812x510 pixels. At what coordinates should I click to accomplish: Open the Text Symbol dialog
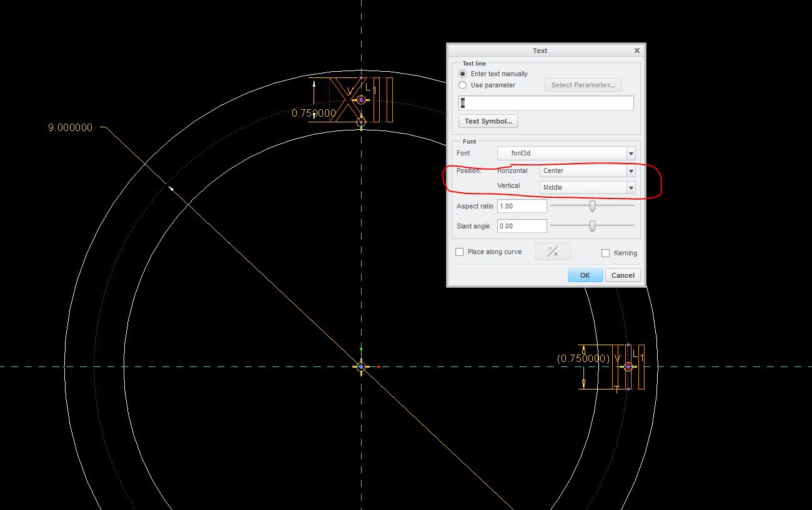[x=488, y=121]
